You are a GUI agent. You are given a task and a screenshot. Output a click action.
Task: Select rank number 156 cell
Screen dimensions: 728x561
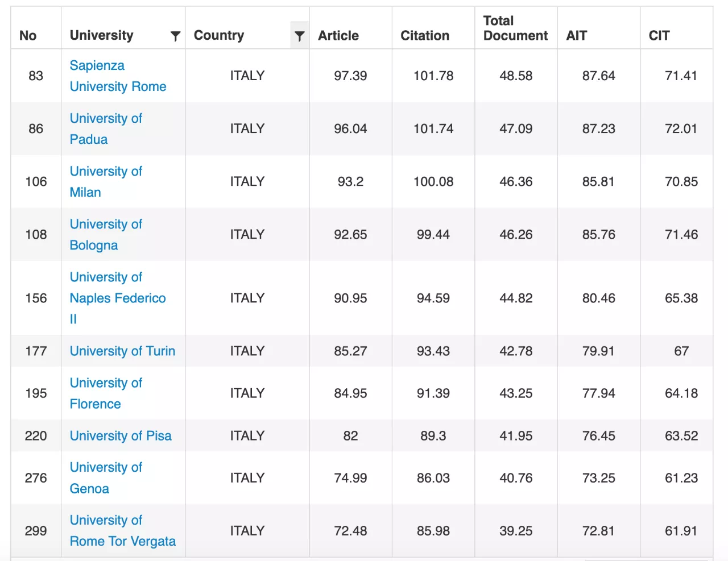coord(36,298)
